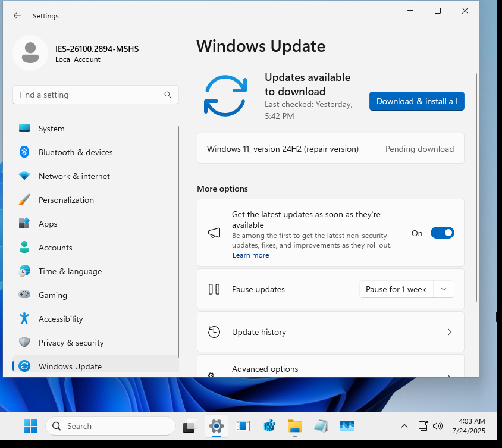Select the Windows Update sync icon in sidebar
The width and height of the screenshot is (502, 448).
click(x=24, y=366)
